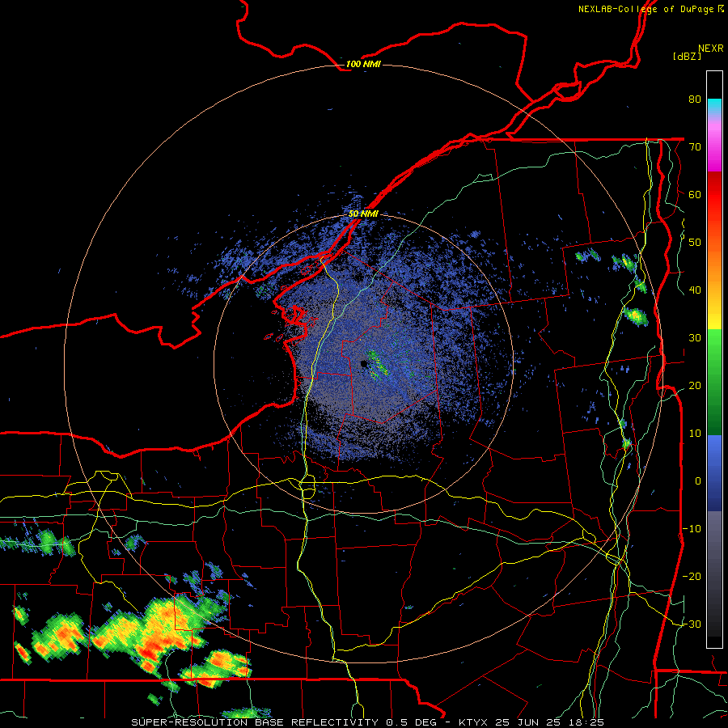The width and height of the screenshot is (728, 728).
Task: Select the -30 value on the dBZ scale
Action: click(x=692, y=624)
